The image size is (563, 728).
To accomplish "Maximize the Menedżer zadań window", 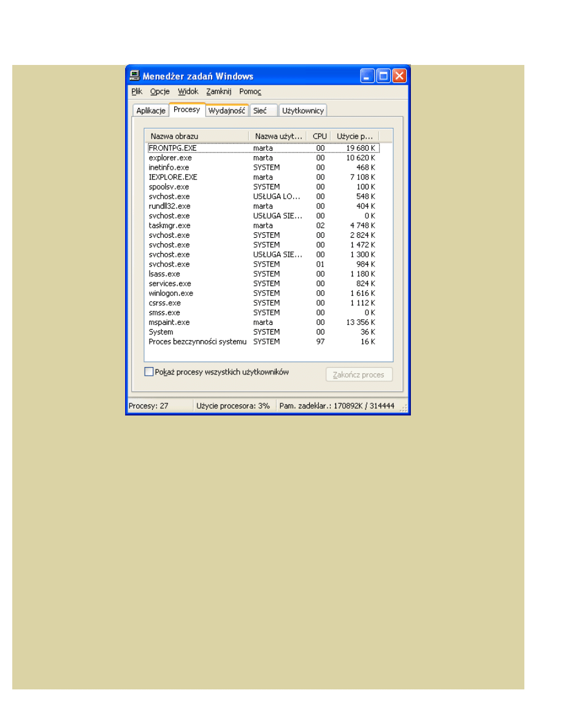I will [x=383, y=76].
